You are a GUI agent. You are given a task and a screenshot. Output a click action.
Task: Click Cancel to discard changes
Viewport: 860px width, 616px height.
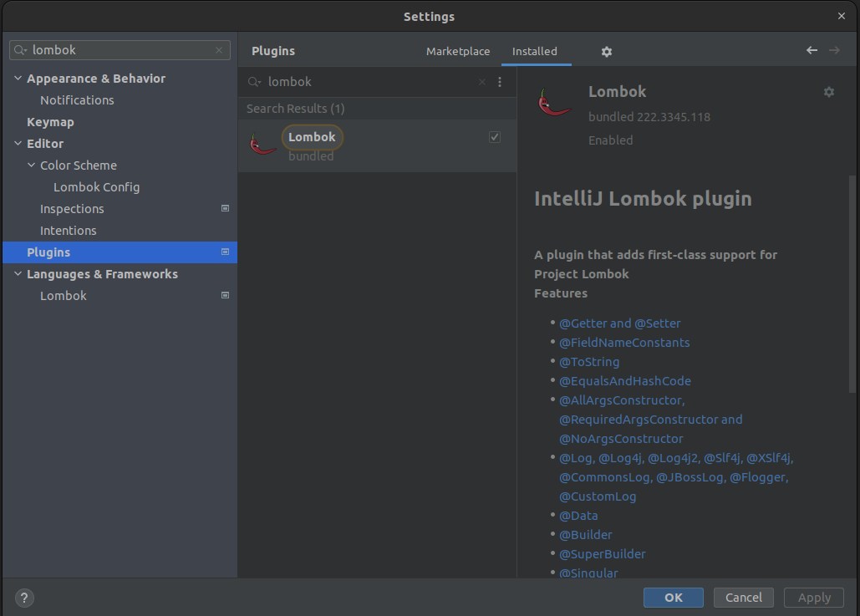(x=744, y=598)
